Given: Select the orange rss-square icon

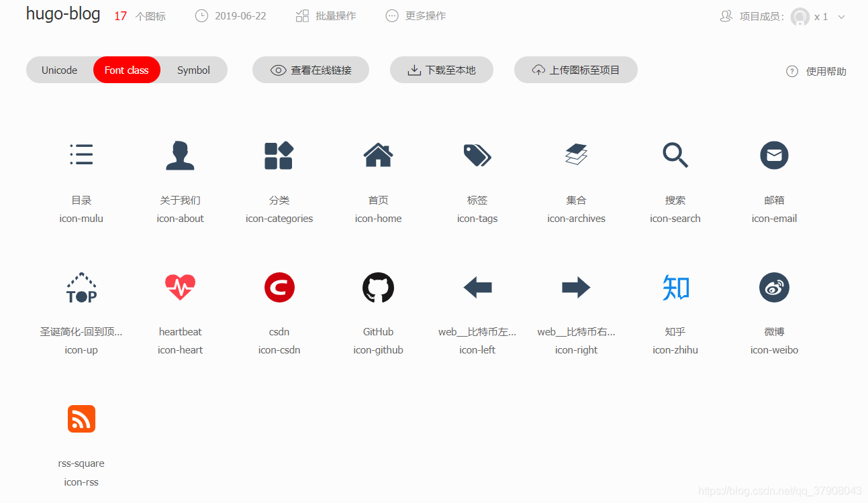Looking at the screenshot, I should (81, 419).
